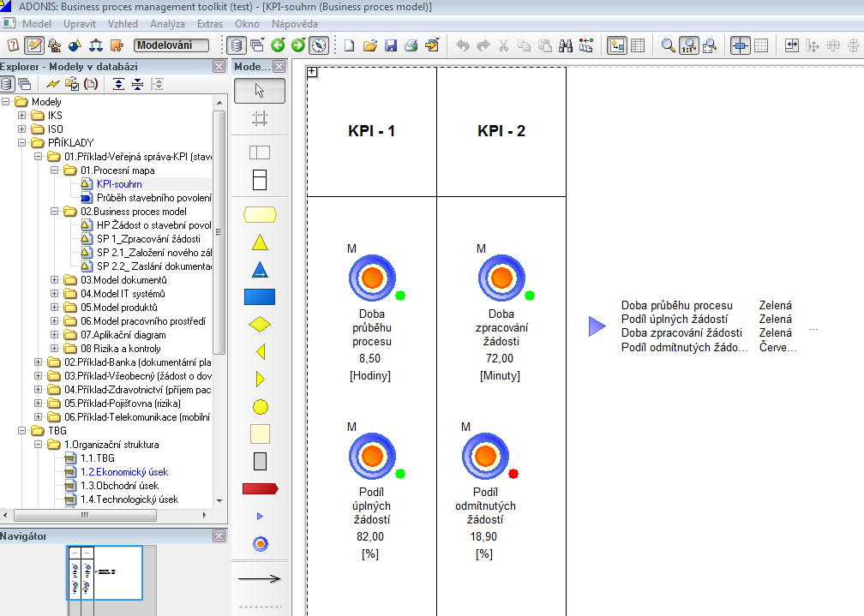Set zoom to 1:1 scale
The width and height of the screenshot is (864, 616).
click(x=689, y=45)
